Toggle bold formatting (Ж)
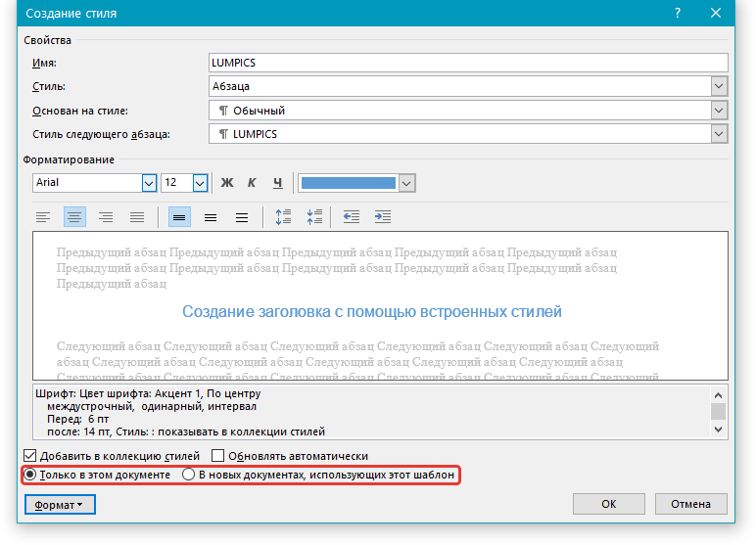The width and height of the screenshot is (756, 545). tap(227, 183)
